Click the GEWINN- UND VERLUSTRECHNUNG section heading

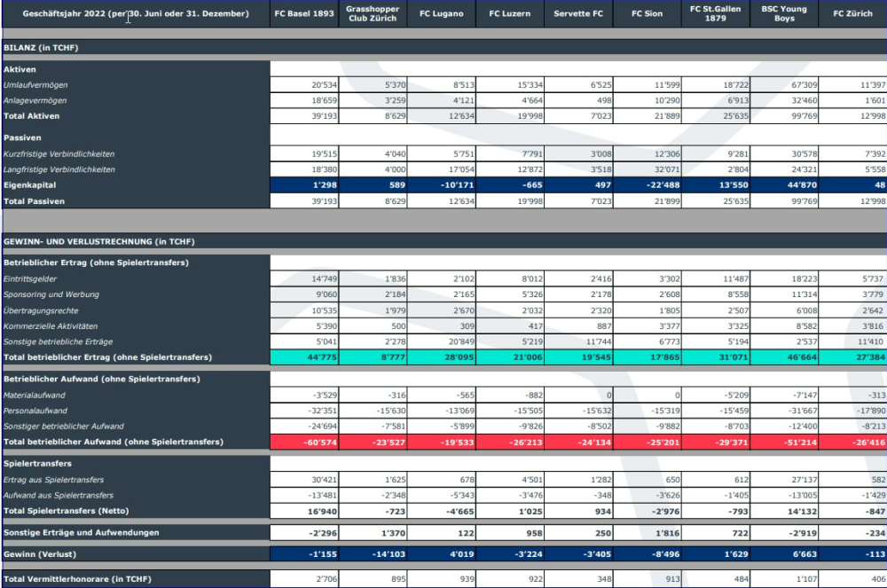click(x=133, y=241)
